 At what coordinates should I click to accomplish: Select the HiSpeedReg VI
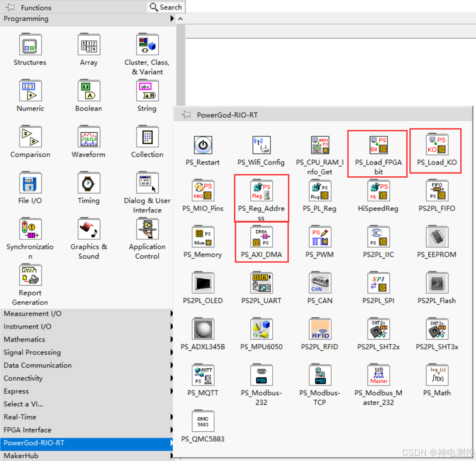click(378, 190)
